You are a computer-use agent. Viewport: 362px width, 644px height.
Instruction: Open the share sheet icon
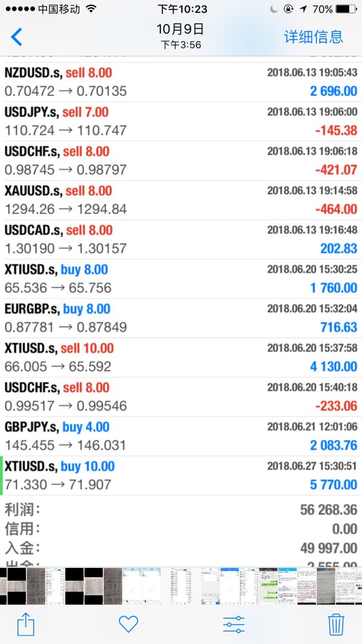26,624
